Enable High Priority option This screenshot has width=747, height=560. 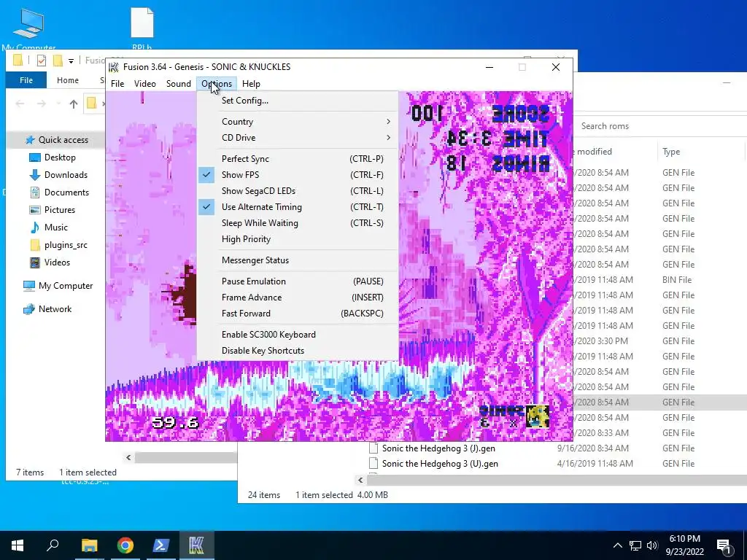tap(298, 239)
